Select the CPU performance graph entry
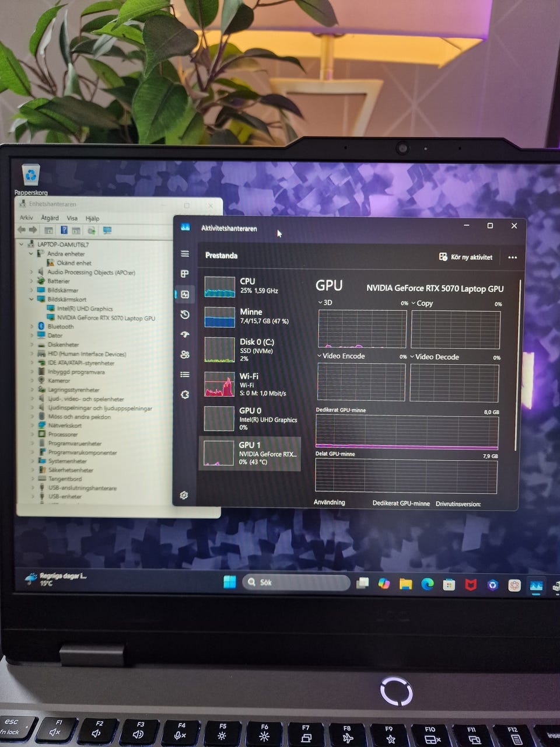This screenshot has width=560, height=747. (250, 286)
